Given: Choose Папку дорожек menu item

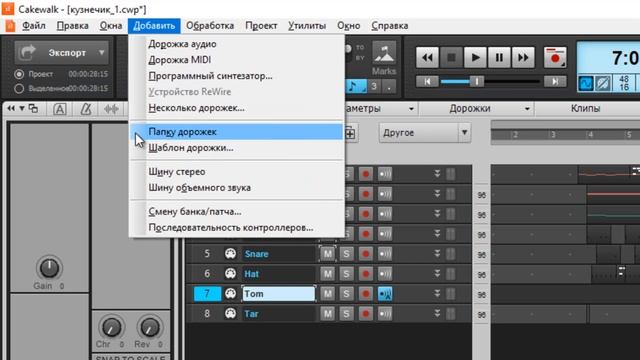Looking at the screenshot, I should coord(237,132).
